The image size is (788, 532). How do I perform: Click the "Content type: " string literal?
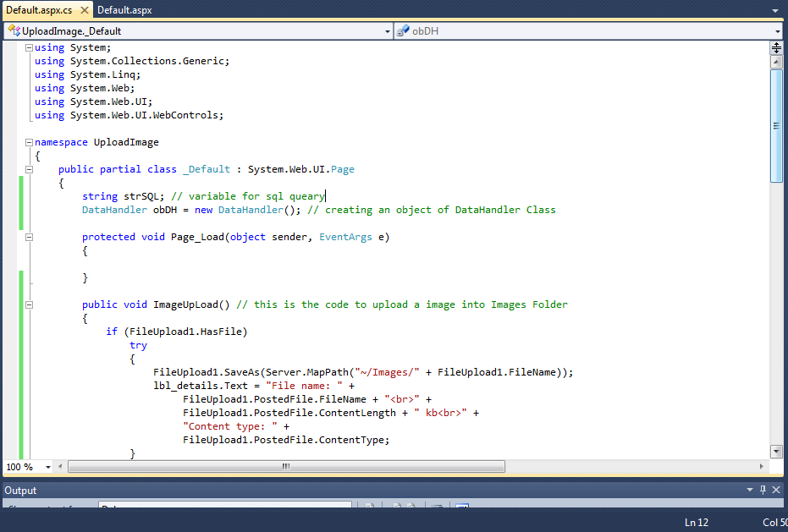(x=230, y=426)
